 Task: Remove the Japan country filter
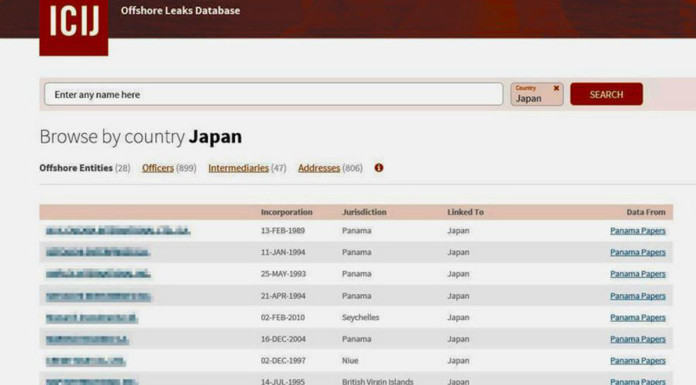[x=556, y=88]
